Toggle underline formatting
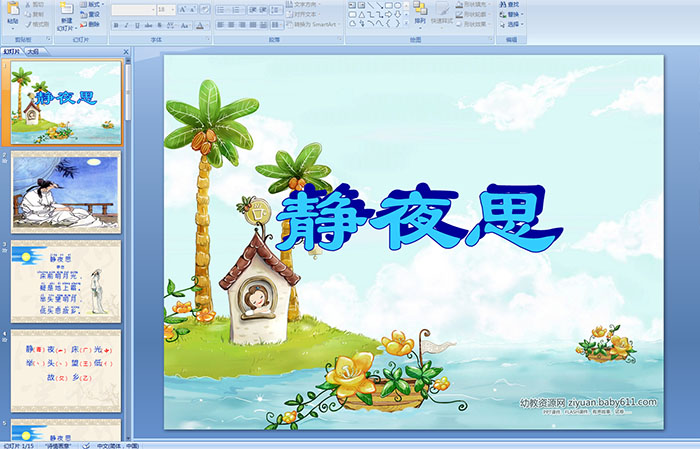 pos(137,25)
